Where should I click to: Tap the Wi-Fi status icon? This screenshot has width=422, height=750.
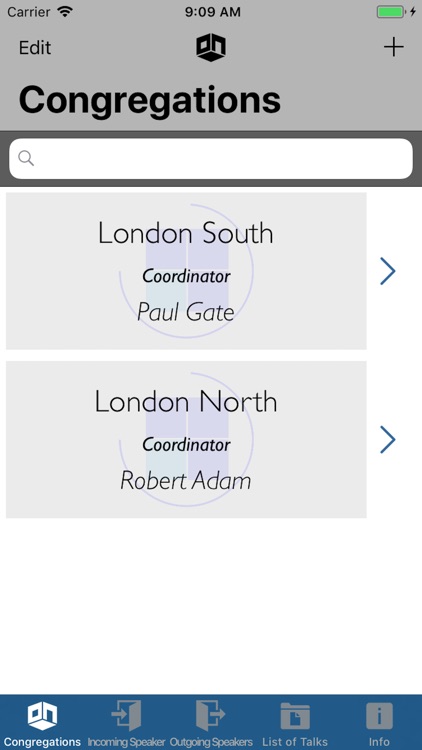tap(64, 11)
